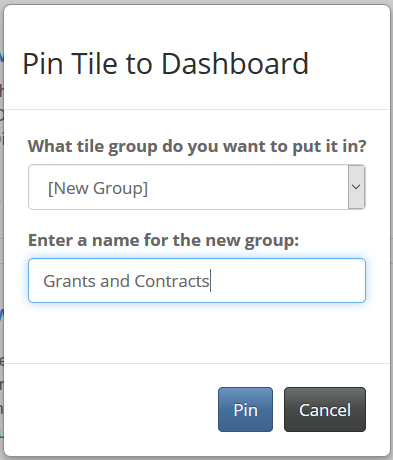This screenshot has width=393, height=460.
Task: Set cursor on the word Contracts
Action: [172, 281]
